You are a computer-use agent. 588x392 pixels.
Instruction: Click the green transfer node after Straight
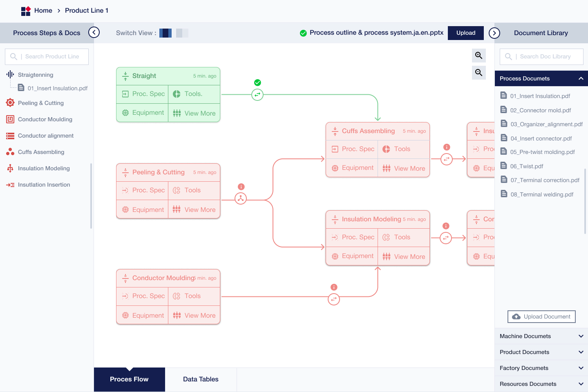point(257,95)
